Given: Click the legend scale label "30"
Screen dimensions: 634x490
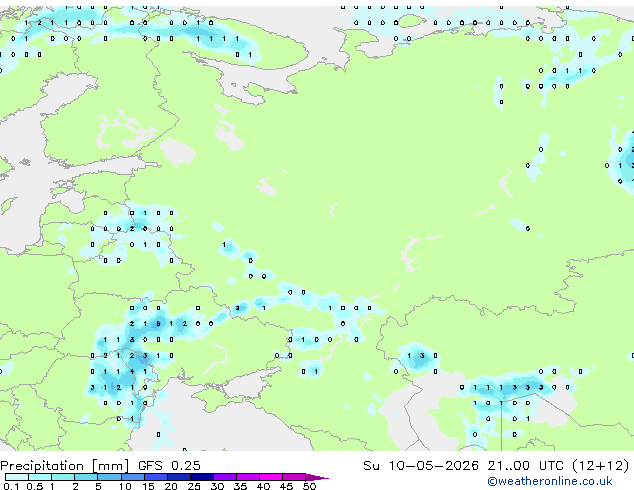Looking at the screenshot, I should (x=217, y=486).
